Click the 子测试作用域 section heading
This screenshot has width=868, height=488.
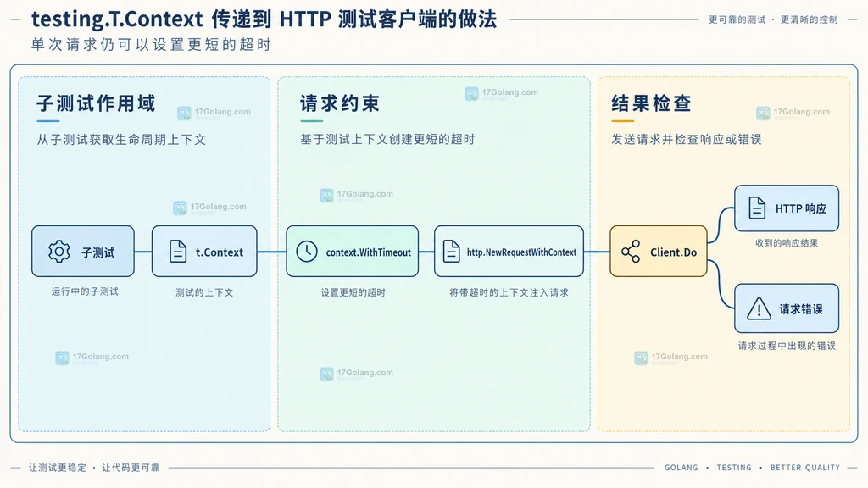(x=97, y=103)
